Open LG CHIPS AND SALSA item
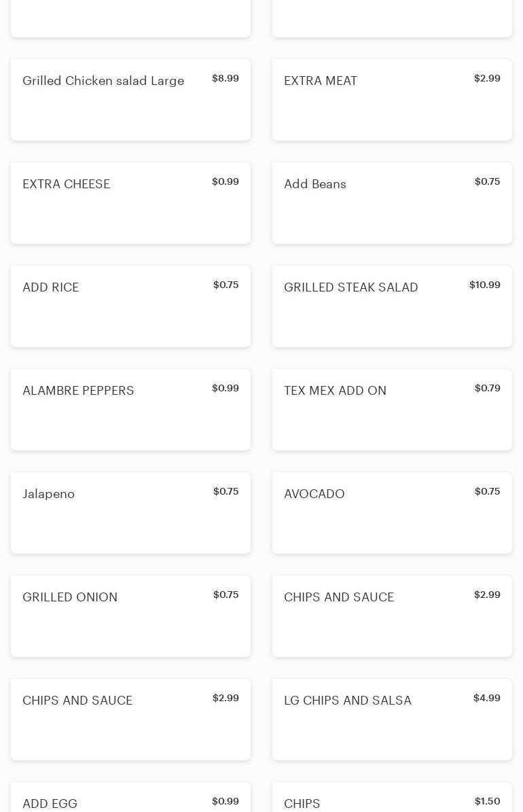523x812 pixels. tap(392, 720)
